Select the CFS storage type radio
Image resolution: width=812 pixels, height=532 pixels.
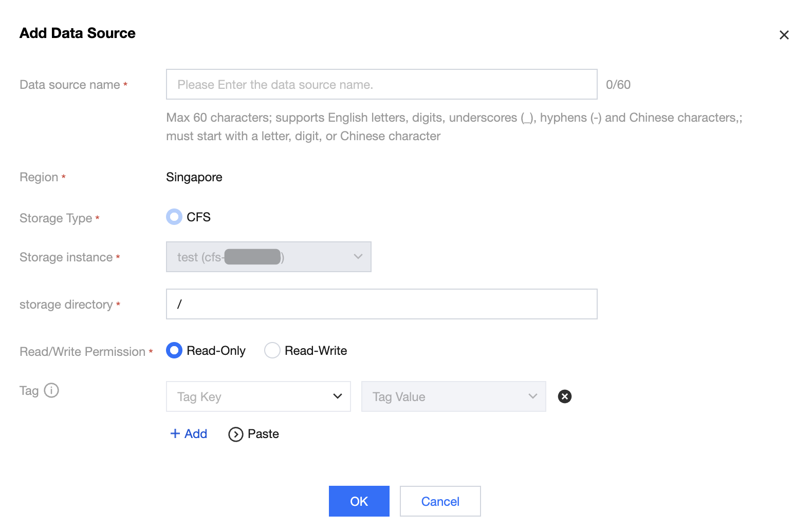pyautogui.click(x=174, y=217)
